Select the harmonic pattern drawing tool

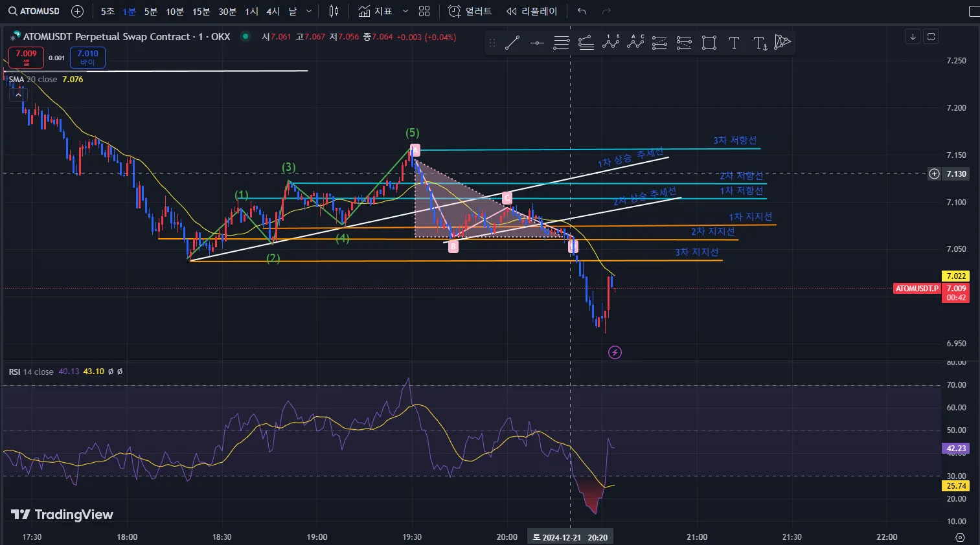[782, 43]
